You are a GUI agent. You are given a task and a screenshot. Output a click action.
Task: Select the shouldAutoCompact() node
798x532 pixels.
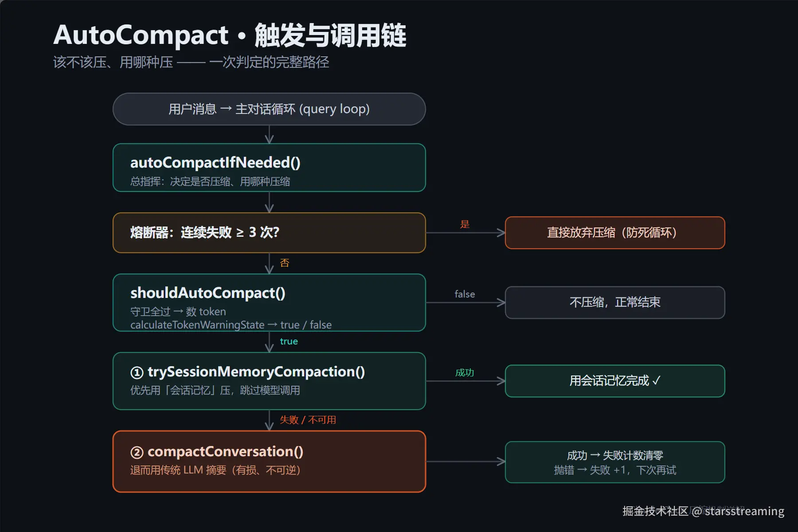269,302
